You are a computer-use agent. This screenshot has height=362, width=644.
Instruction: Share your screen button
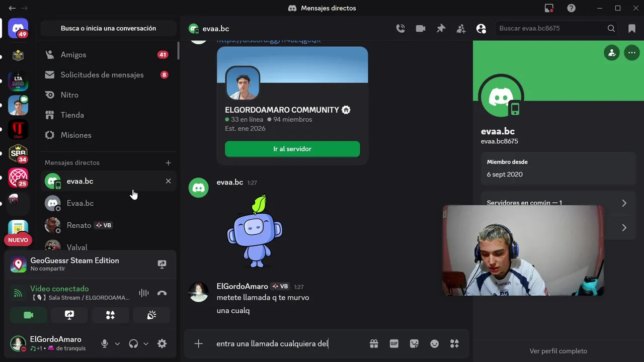point(69,315)
